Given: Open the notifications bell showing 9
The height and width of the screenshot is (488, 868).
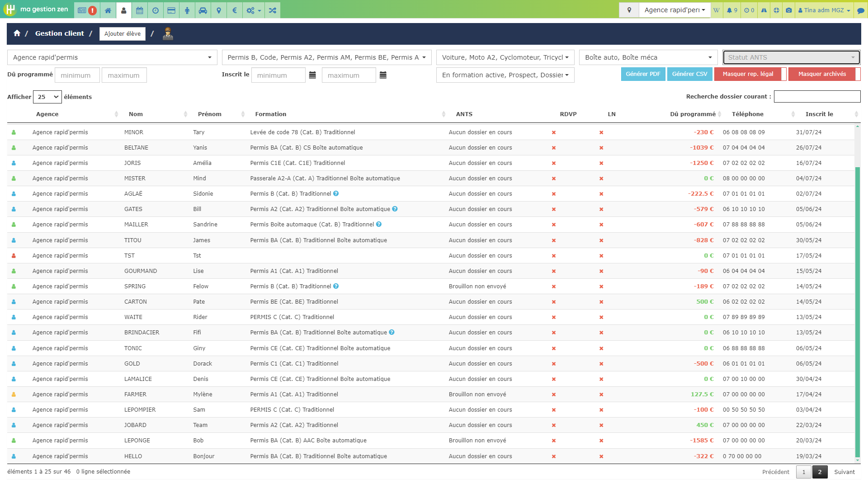Looking at the screenshot, I should (732, 10).
